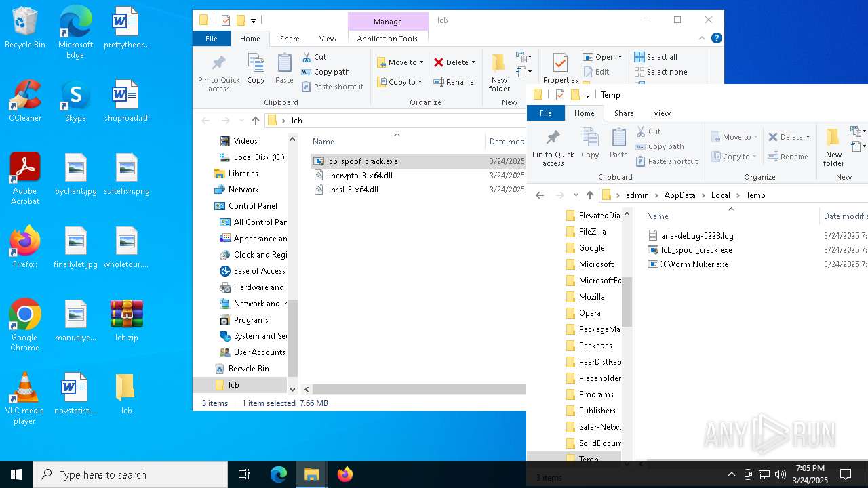The image size is (868, 488).
Task: Click AppData in Temp window address bar
Action: [x=679, y=195]
